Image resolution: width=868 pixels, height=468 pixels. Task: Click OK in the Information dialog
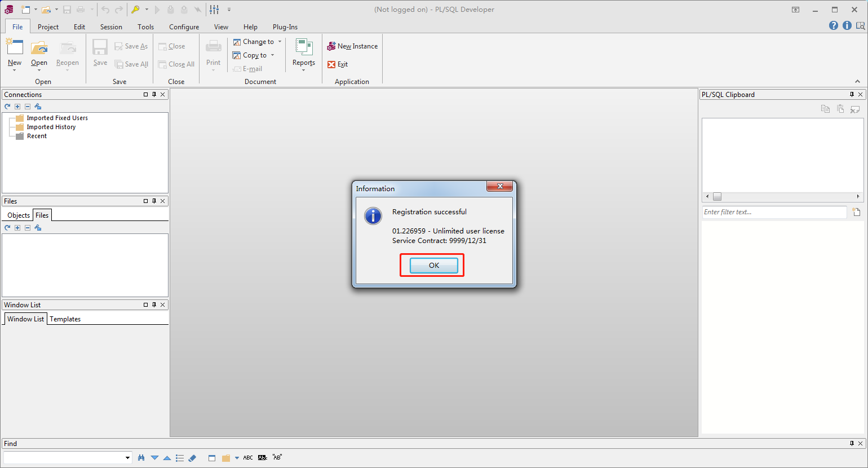[x=433, y=265]
